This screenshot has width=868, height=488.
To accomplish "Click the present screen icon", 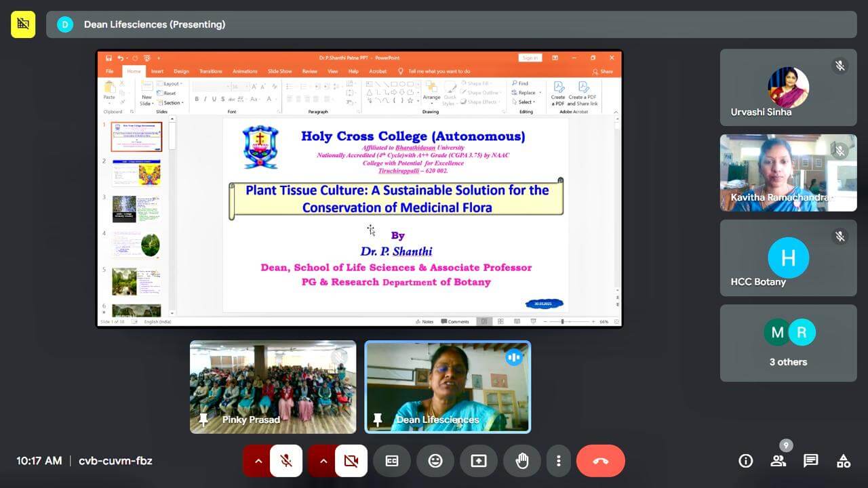I will point(479,461).
